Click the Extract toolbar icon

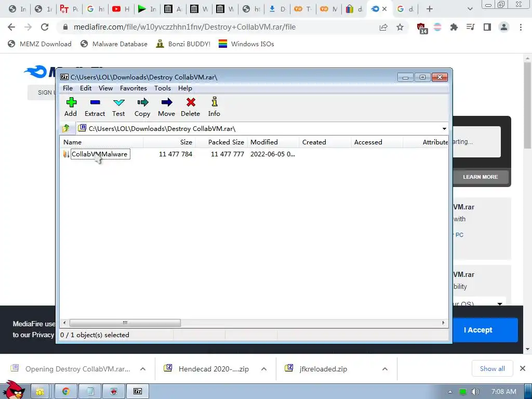pyautogui.click(x=95, y=107)
